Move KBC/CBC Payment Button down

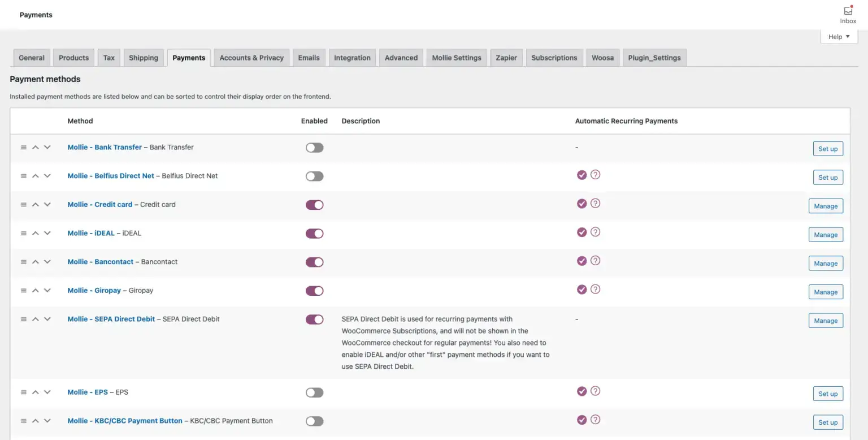coord(47,421)
